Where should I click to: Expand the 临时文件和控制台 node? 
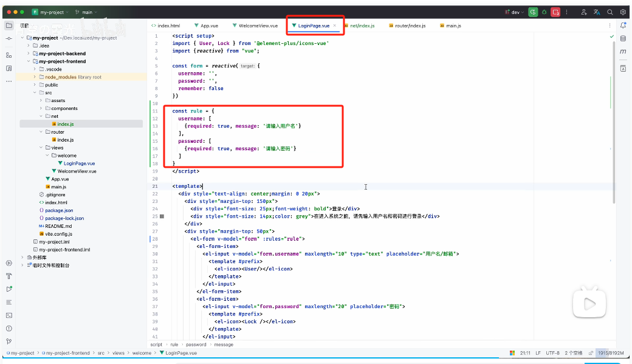[22, 265]
